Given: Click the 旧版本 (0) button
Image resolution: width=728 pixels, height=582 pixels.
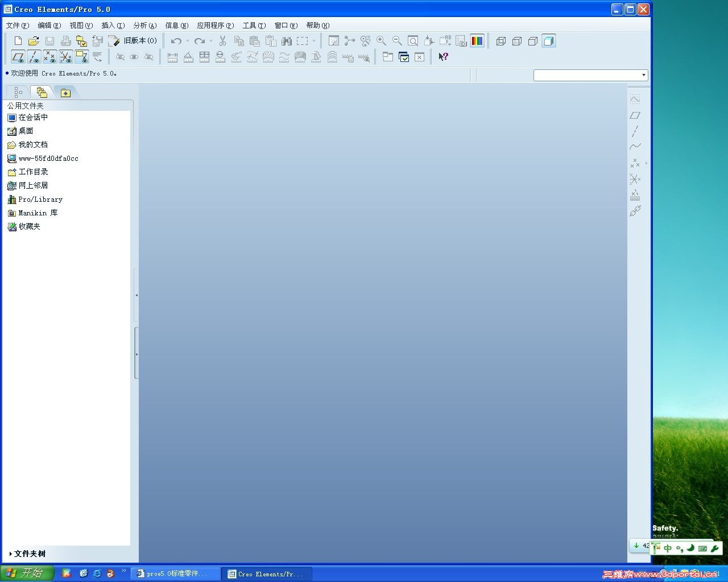Looking at the screenshot, I should 134,41.
